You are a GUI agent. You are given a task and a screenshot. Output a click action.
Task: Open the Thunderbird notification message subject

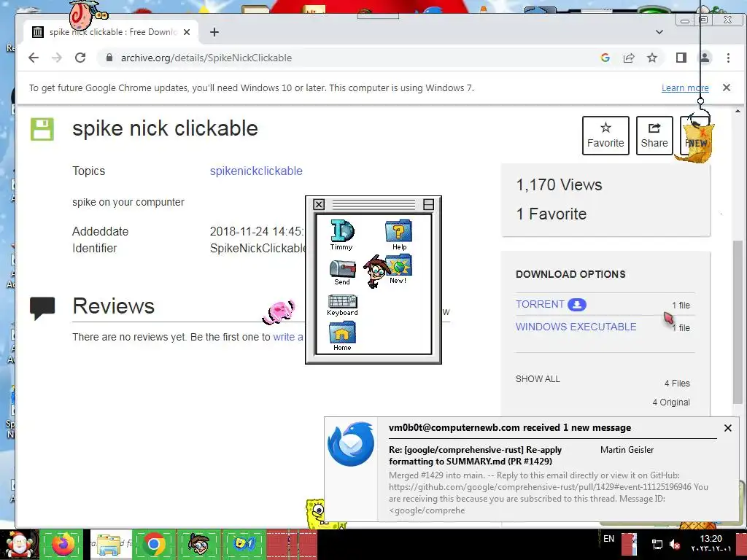pos(475,455)
